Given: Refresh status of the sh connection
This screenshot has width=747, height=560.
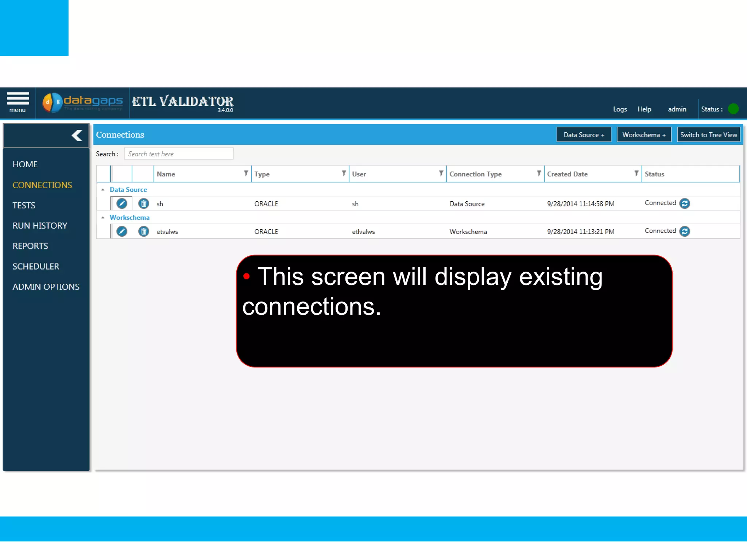Looking at the screenshot, I should click(x=685, y=203).
